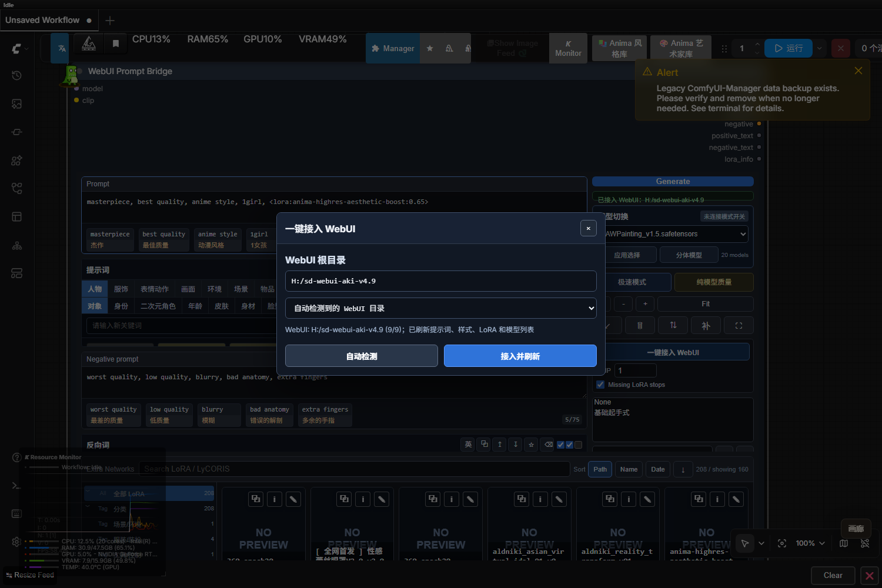Close the 一键接入 WebUI dialog
Viewport: 882px width, 588px height.
point(589,228)
